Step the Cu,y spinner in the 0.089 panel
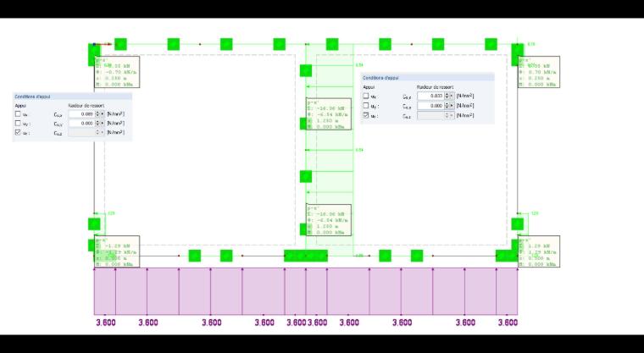 click(97, 123)
